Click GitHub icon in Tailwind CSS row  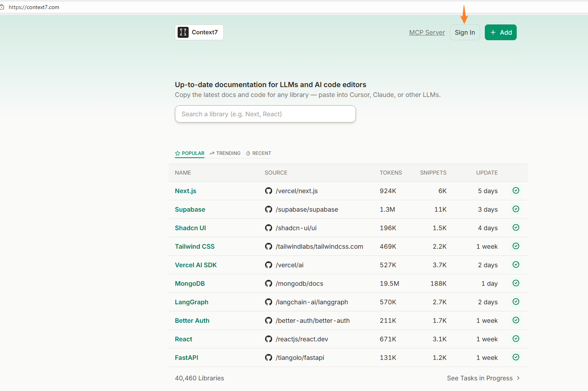269,246
